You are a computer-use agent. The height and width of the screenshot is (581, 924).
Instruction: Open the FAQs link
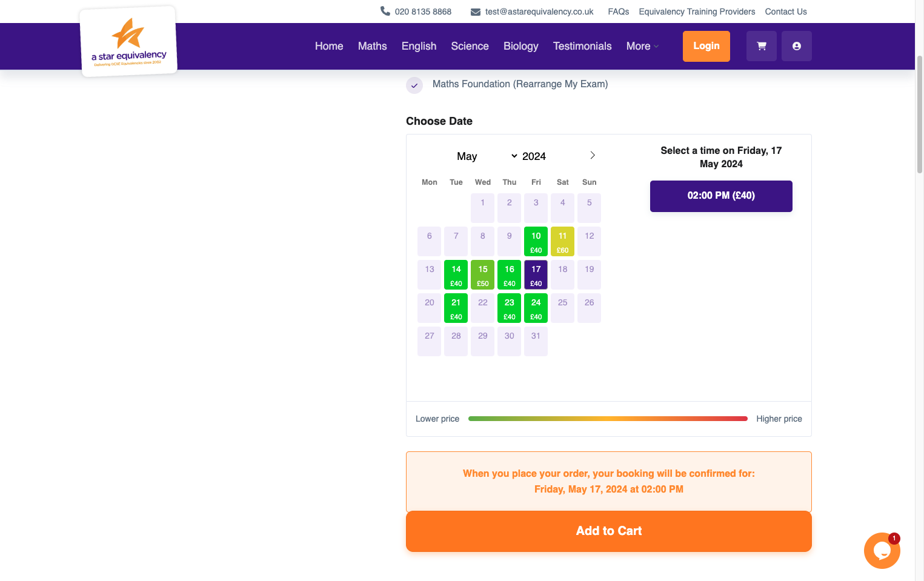[619, 12]
